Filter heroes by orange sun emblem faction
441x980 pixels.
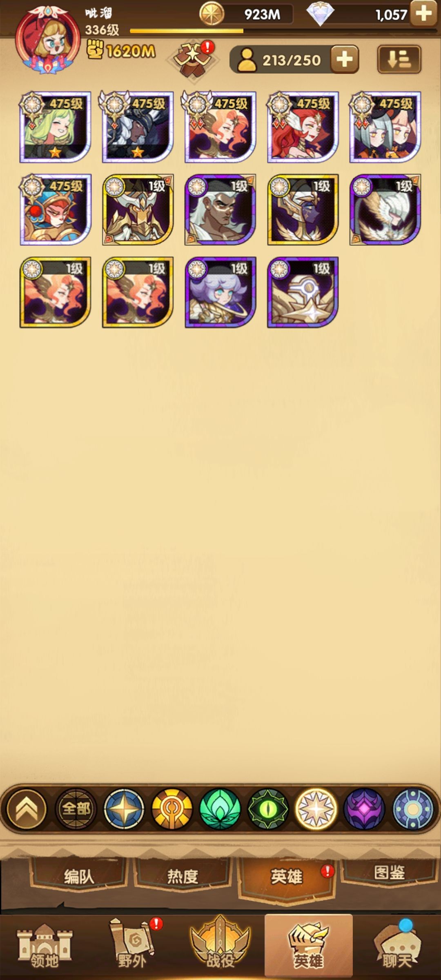[x=172, y=809]
